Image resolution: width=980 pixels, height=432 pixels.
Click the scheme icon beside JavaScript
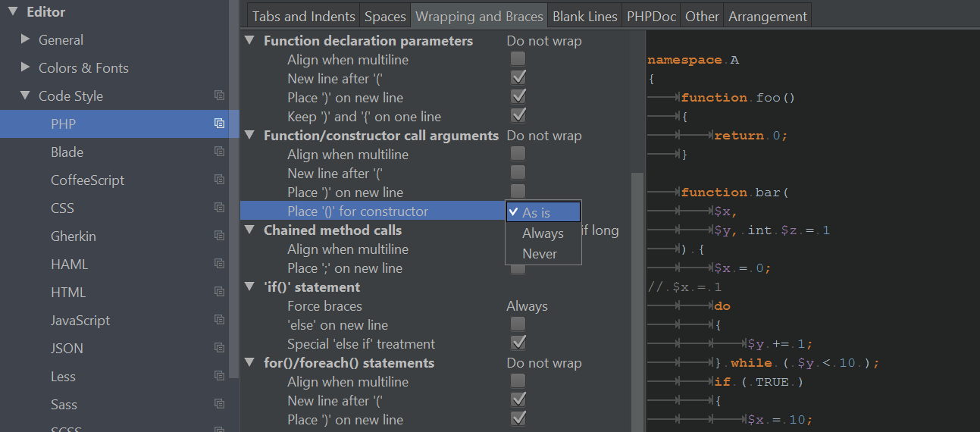(x=219, y=320)
